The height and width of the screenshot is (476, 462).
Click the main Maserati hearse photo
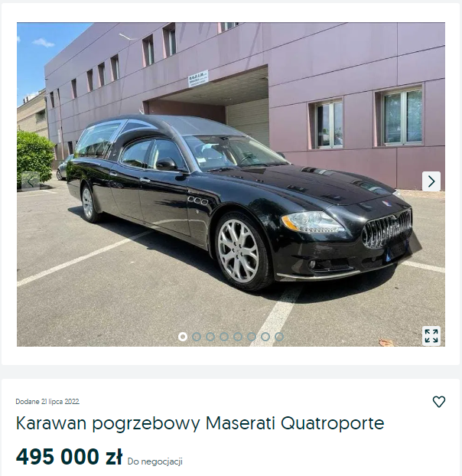pyautogui.click(x=231, y=184)
